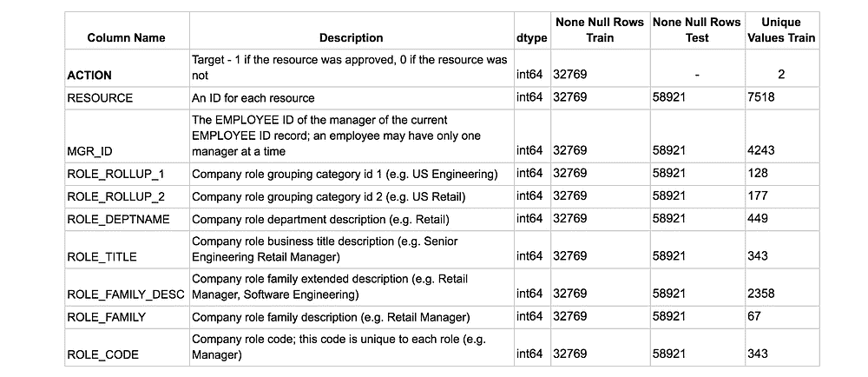Select the ROLE_FAMILY_DESC name cell
This screenshot has height=377, width=868.
click(126, 294)
